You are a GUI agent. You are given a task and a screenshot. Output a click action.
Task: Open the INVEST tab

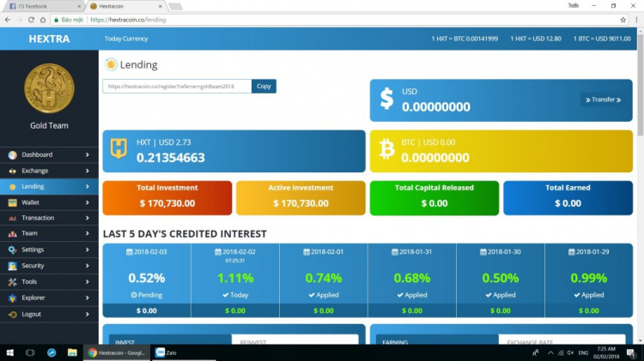click(x=170, y=340)
